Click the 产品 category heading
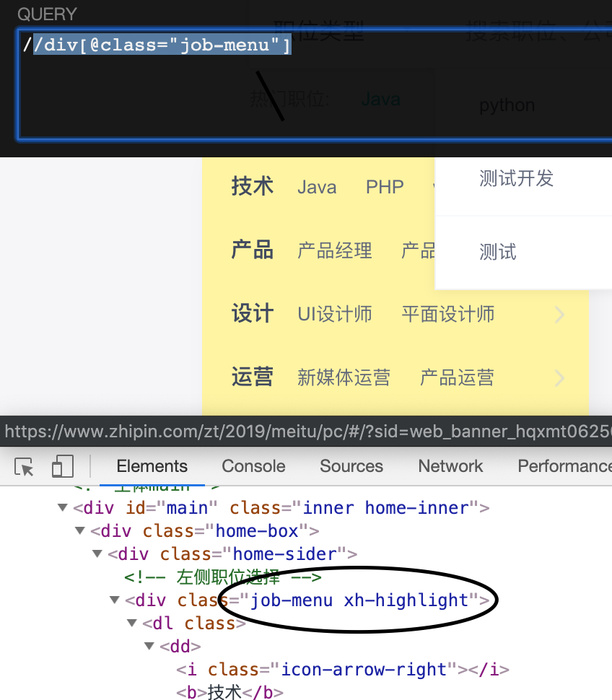This screenshot has width=612, height=700. (252, 250)
